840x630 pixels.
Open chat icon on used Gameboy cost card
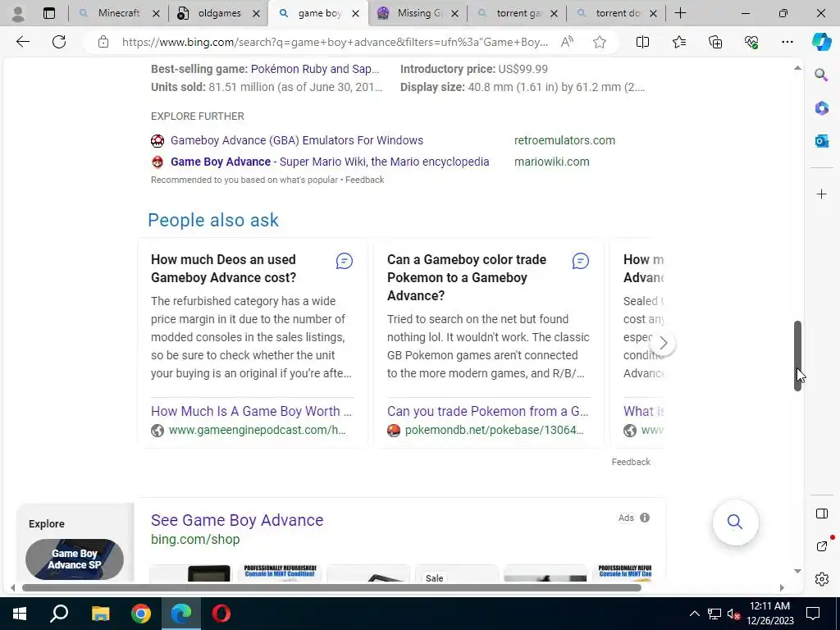344,261
